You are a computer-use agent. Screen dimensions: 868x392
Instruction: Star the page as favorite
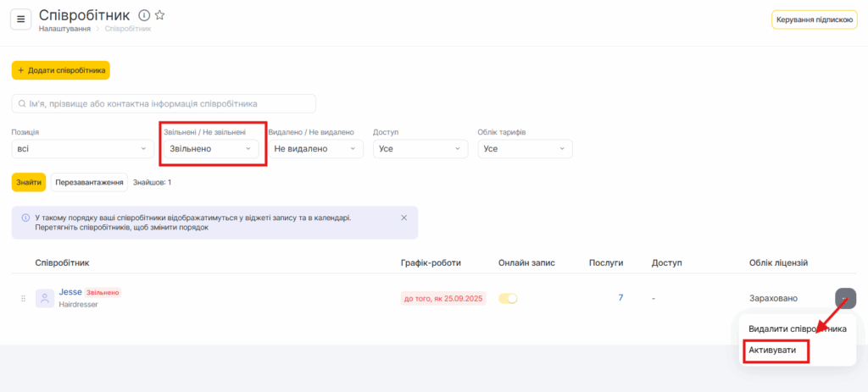tap(159, 15)
